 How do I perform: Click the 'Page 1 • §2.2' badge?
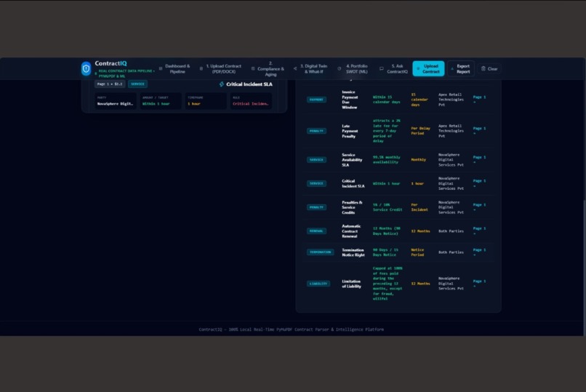tap(110, 84)
